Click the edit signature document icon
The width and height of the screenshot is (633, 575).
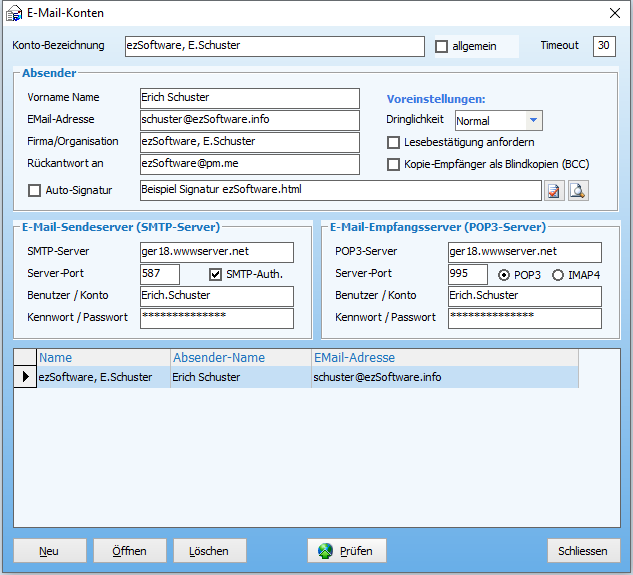click(554, 191)
